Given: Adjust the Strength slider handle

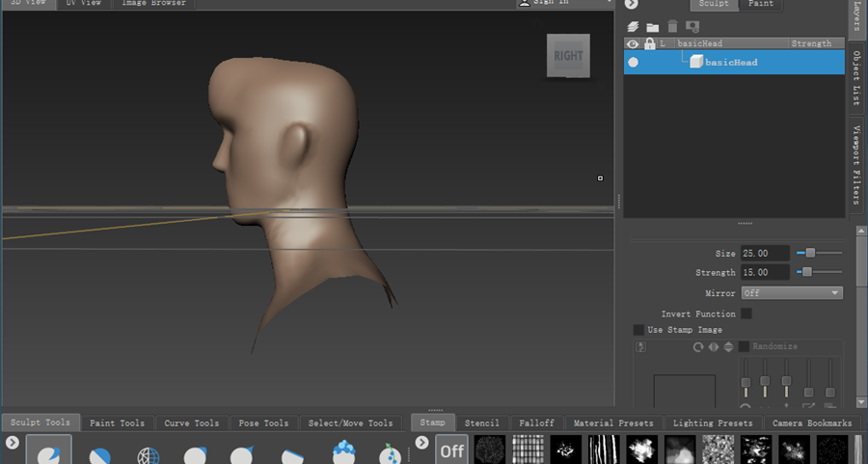Looking at the screenshot, I should point(807,272).
